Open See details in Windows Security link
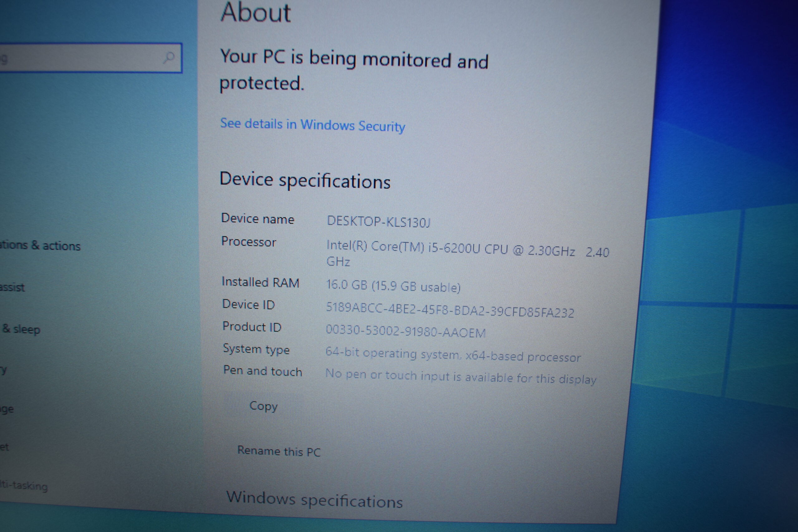The width and height of the screenshot is (798, 532). 312,125
